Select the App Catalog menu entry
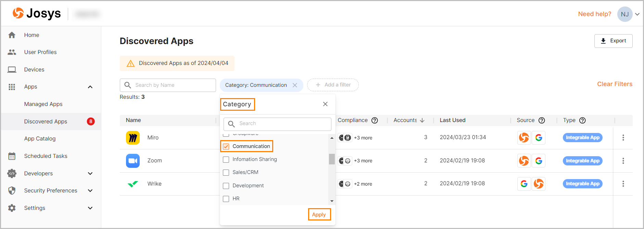Viewport: 644px width, 229px height. (40, 138)
